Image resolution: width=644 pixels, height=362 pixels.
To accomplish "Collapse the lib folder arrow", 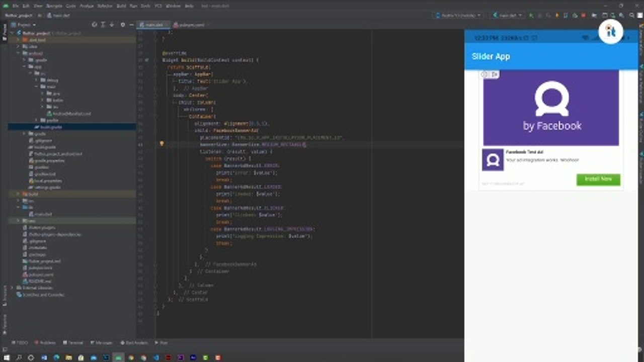I will (x=18, y=207).
